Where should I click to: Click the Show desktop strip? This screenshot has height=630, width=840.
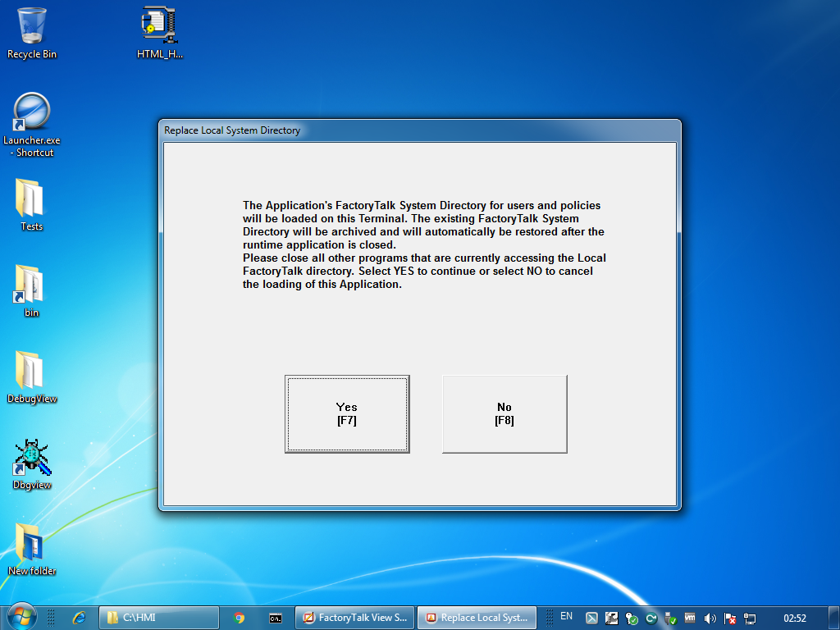[834, 618]
